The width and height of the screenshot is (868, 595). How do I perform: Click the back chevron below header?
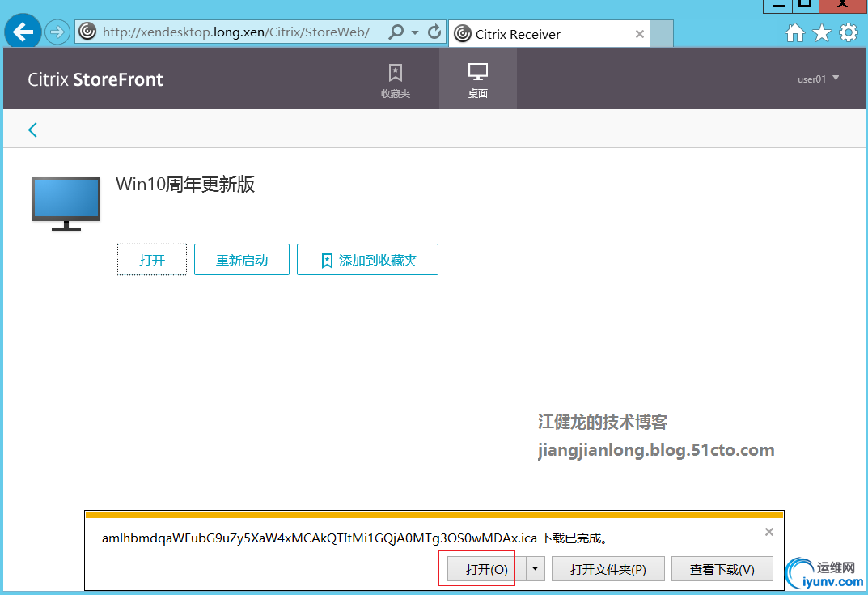[32, 130]
